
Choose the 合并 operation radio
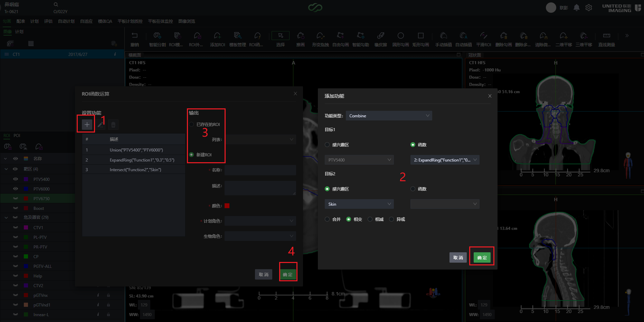[x=327, y=219]
